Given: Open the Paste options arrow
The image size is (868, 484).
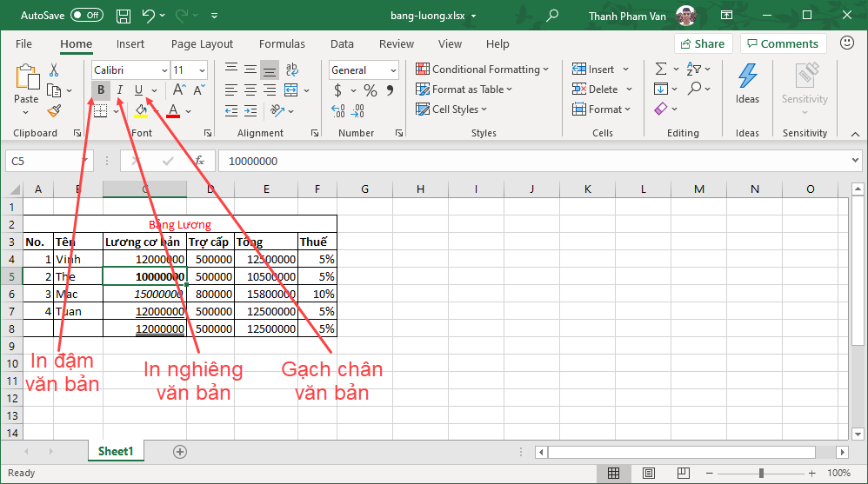Looking at the screenshot, I should [26, 112].
